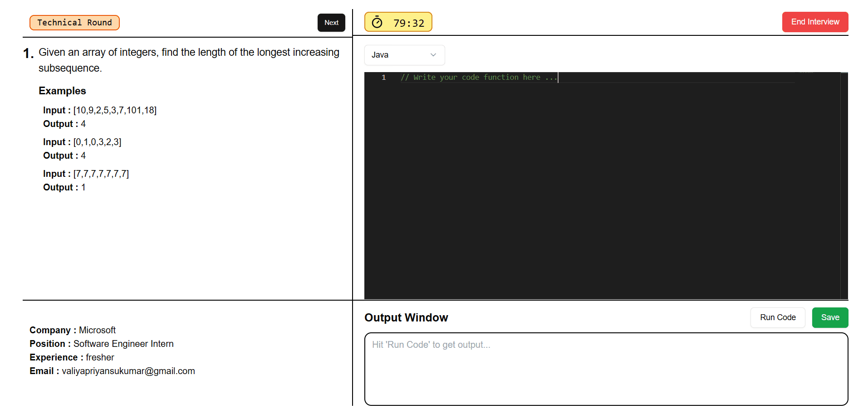Screen dimensions: 868x409
Task: Select the first example input array
Action: click(114, 110)
